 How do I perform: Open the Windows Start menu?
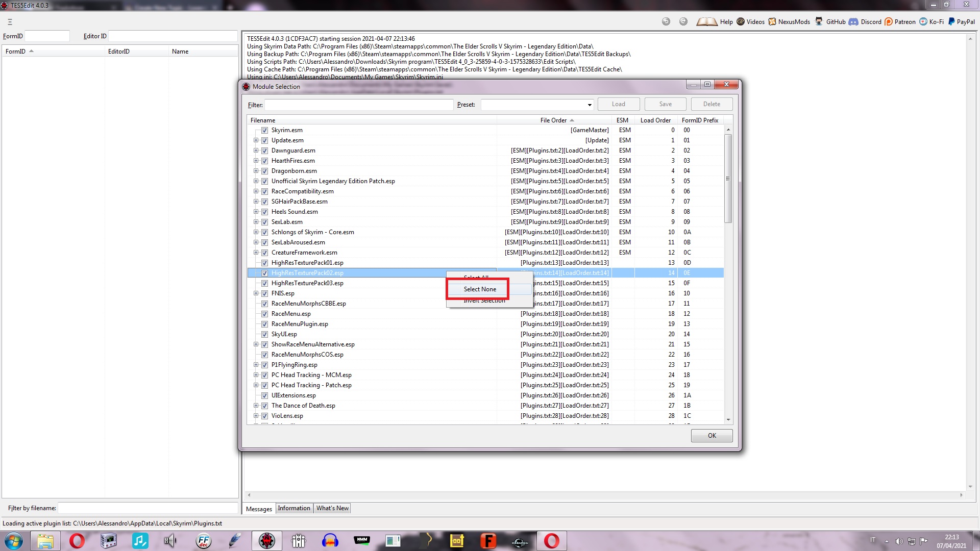pos(14,541)
